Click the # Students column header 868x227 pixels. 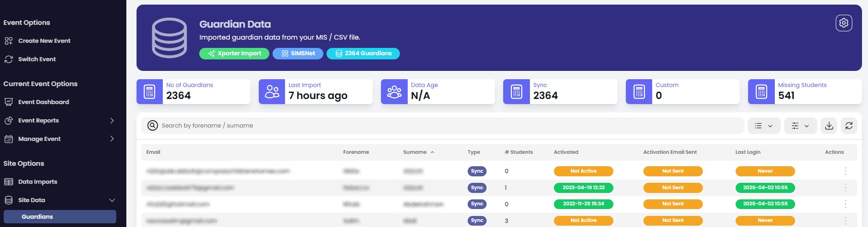pyautogui.click(x=519, y=152)
